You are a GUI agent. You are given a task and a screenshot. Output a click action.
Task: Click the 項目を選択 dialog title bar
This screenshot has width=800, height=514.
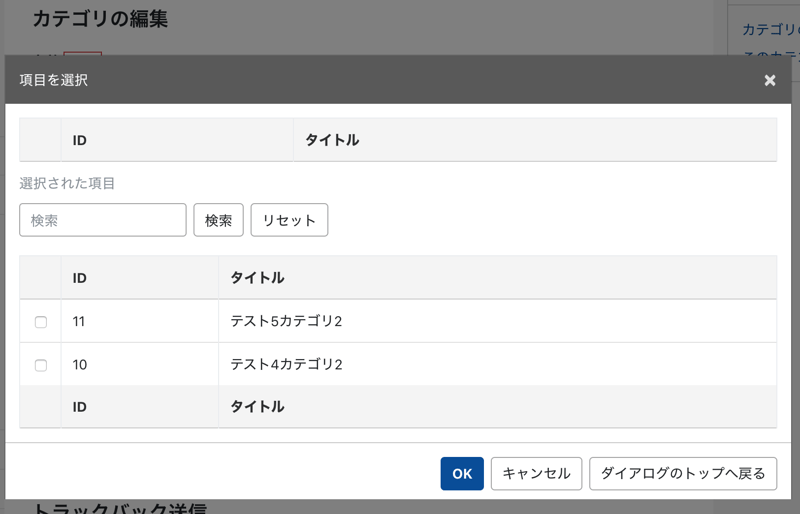click(380, 80)
